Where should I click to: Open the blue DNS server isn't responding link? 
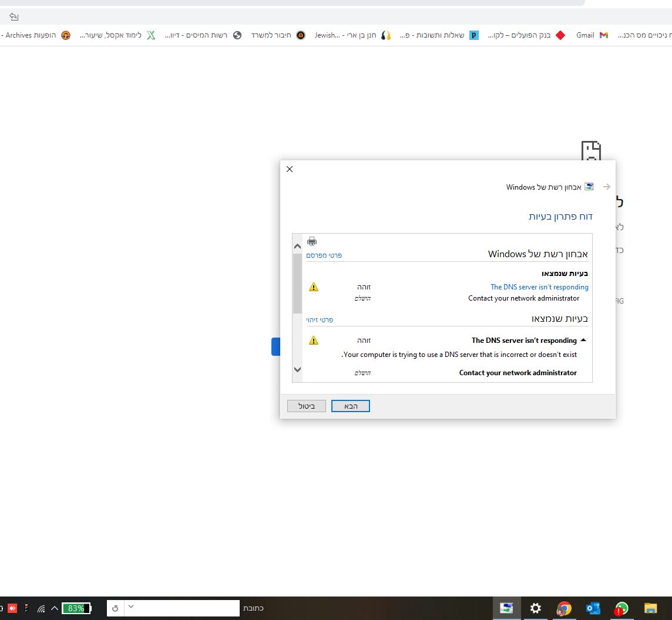click(539, 287)
